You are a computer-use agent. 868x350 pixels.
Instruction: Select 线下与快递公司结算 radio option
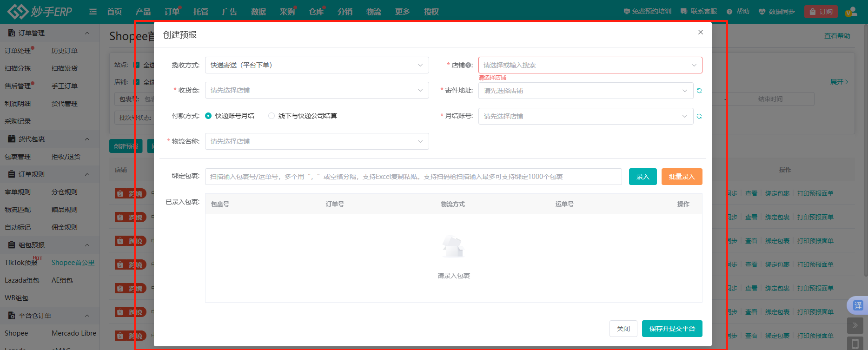coord(272,116)
